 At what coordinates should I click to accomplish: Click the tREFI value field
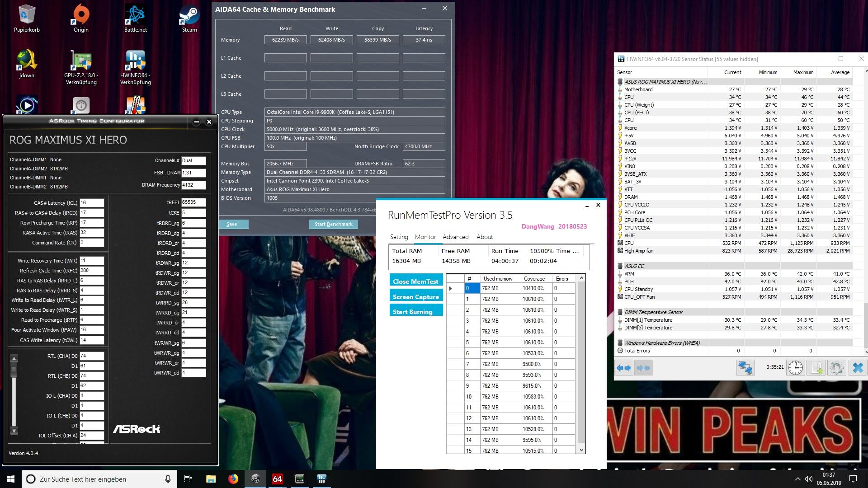click(x=193, y=202)
